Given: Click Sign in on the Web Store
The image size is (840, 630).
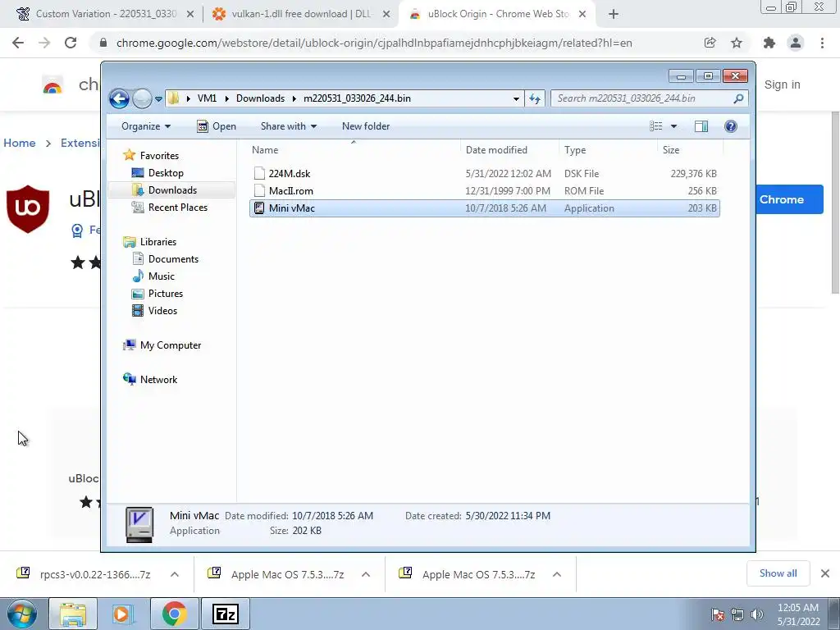Looking at the screenshot, I should tap(782, 84).
